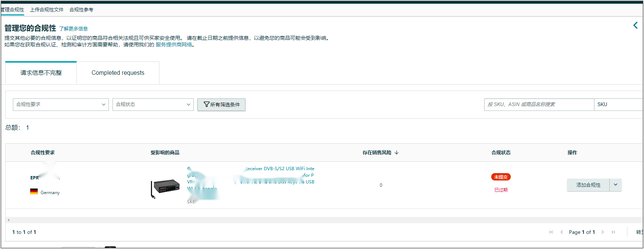Viewport: 644px width, 249px height.
Task: Go to the previous page arrow
Action: tap(561, 232)
